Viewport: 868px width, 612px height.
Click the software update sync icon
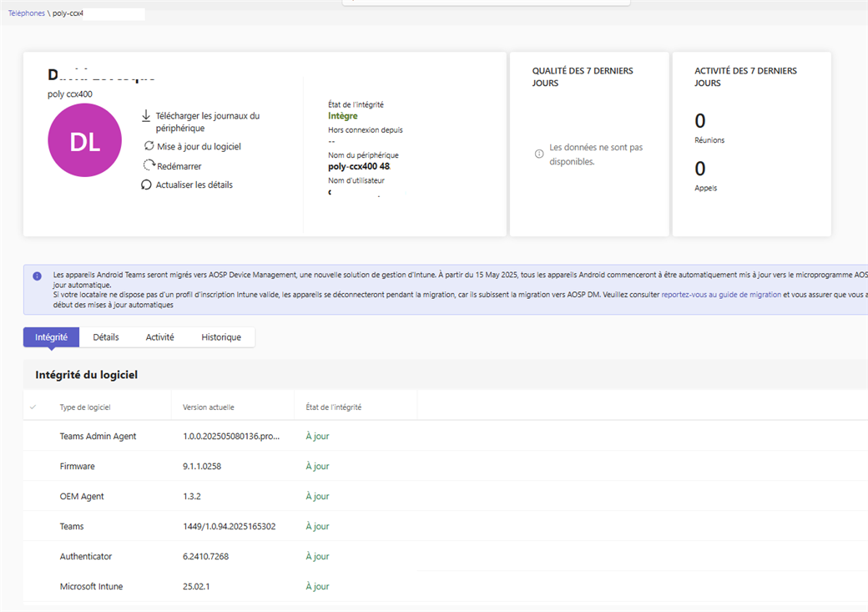(149, 145)
